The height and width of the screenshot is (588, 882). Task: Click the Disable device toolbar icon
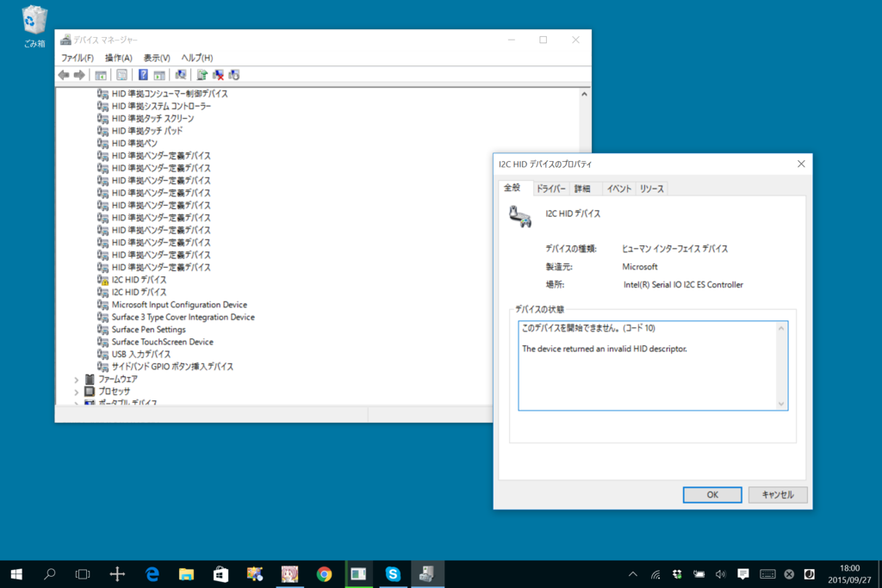point(234,75)
